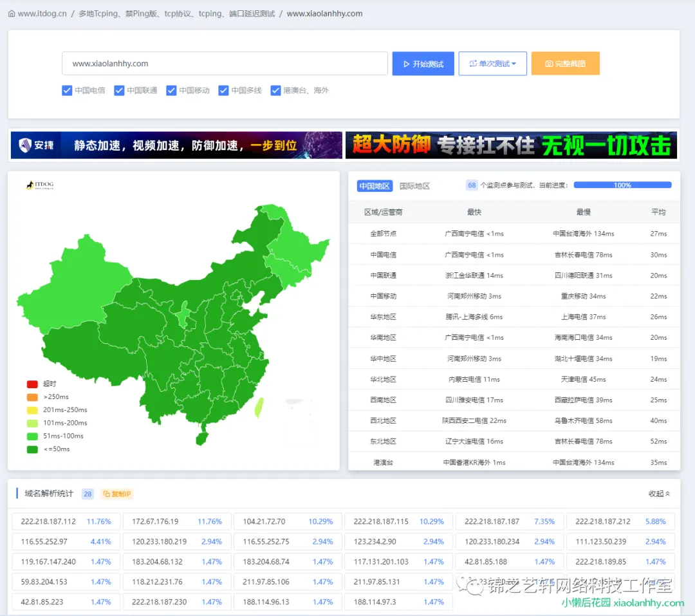The image size is (695, 616).
Task: Click IP 59.83.204.153 entry
Action: tap(66, 581)
